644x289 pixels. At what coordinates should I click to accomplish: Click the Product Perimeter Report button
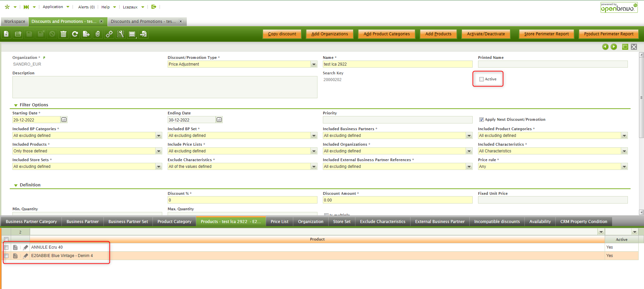coord(609,34)
